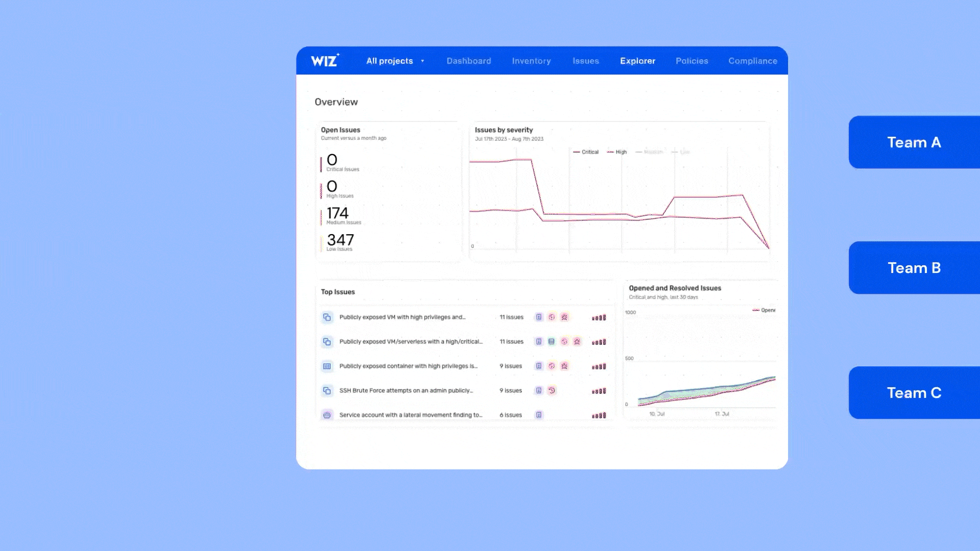Screen dimensions: 980x551
Task: Toggle High series in severity chart legend
Action: tap(617, 152)
